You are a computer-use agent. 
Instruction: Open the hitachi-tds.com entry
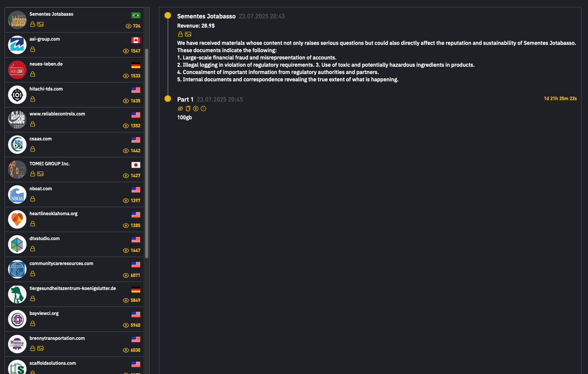pos(74,95)
